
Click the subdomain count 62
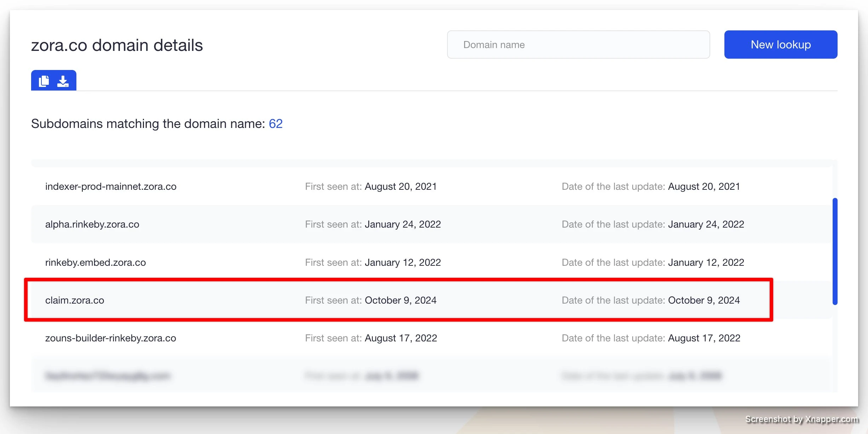(276, 124)
